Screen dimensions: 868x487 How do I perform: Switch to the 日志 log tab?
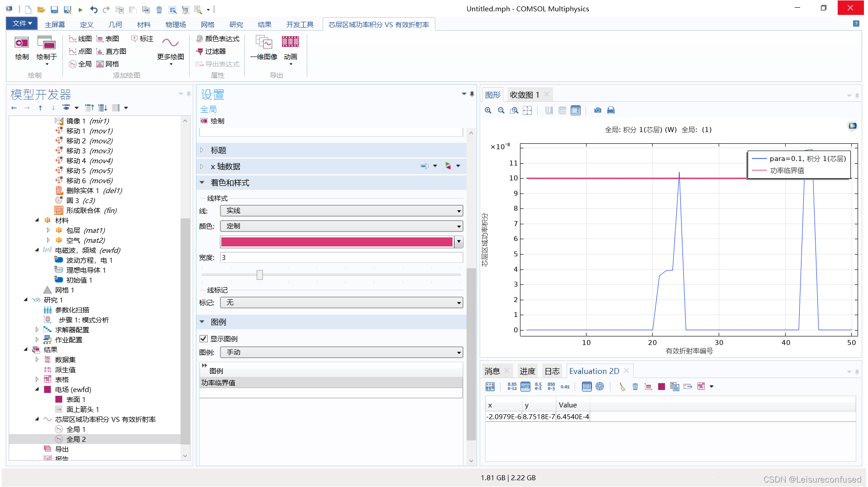pyautogui.click(x=552, y=371)
